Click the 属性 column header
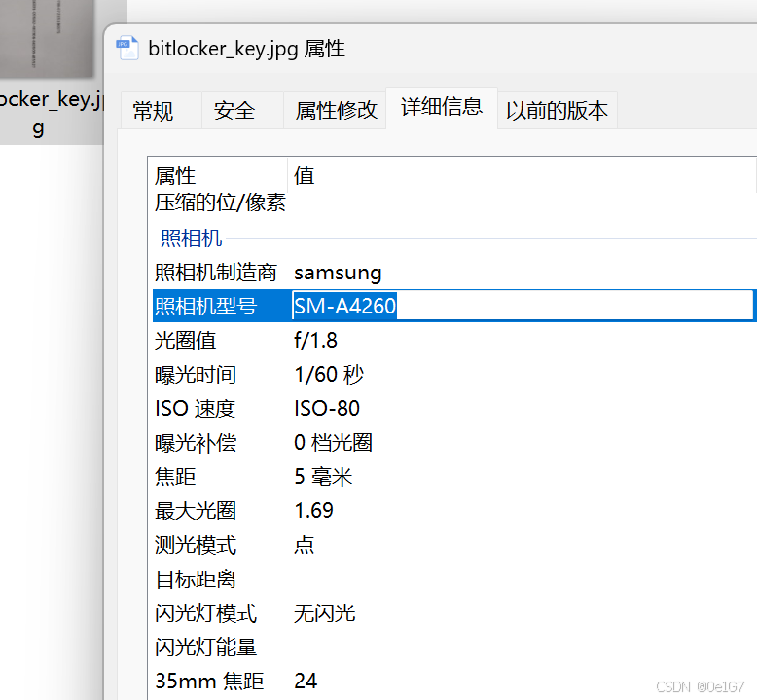The height and width of the screenshot is (700, 757). click(218, 175)
